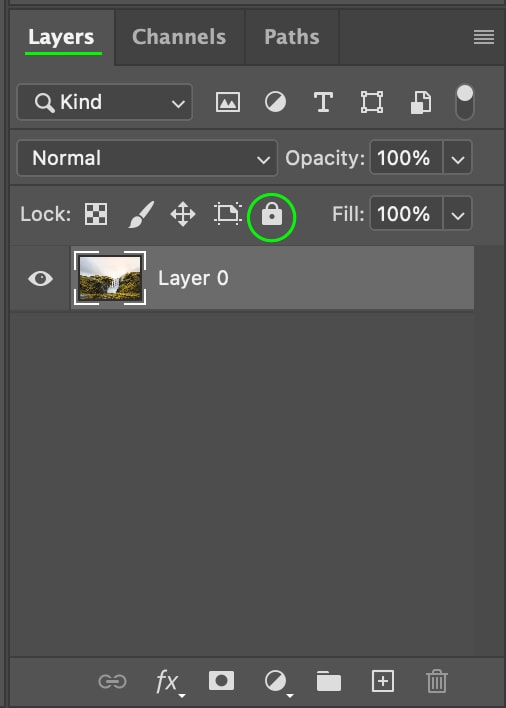Select the Layer 0 name text

click(x=193, y=278)
